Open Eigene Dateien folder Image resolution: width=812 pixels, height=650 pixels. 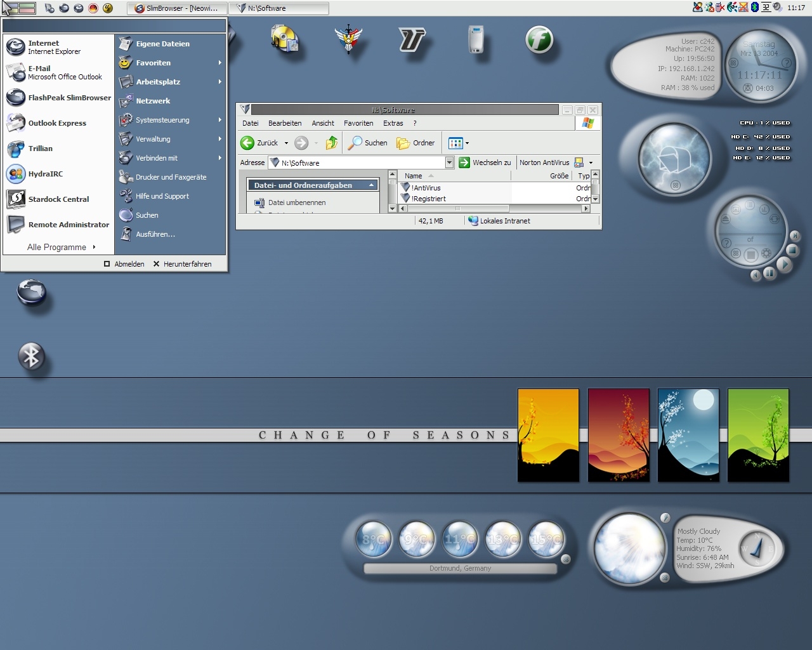pyautogui.click(x=170, y=44)
